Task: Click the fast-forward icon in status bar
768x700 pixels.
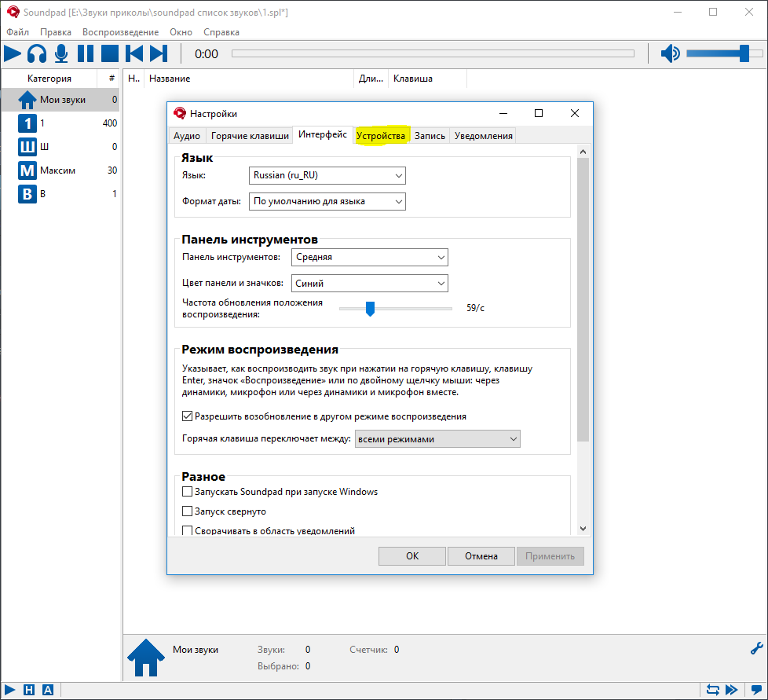Action: (732, 691)
